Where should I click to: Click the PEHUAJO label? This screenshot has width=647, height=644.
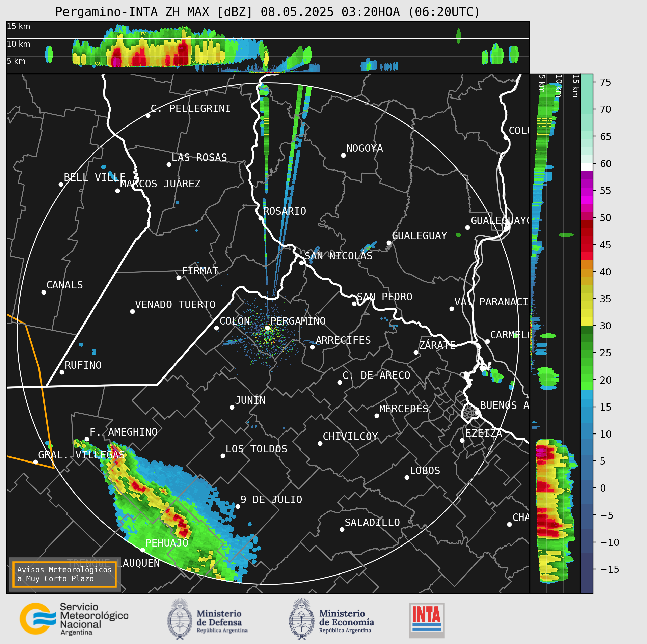[167, 543]
